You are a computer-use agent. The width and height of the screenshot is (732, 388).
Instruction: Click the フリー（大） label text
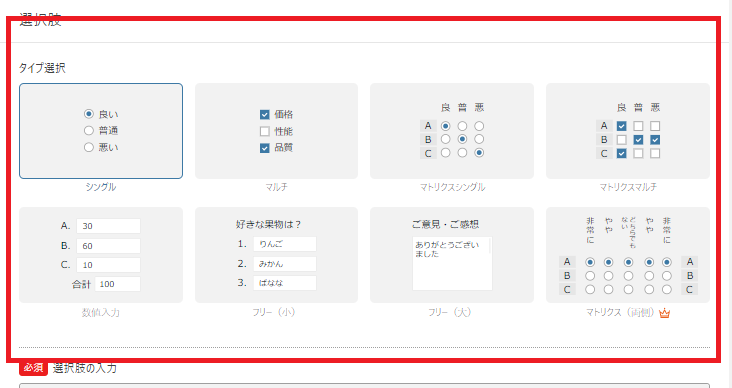pos(450,312)
